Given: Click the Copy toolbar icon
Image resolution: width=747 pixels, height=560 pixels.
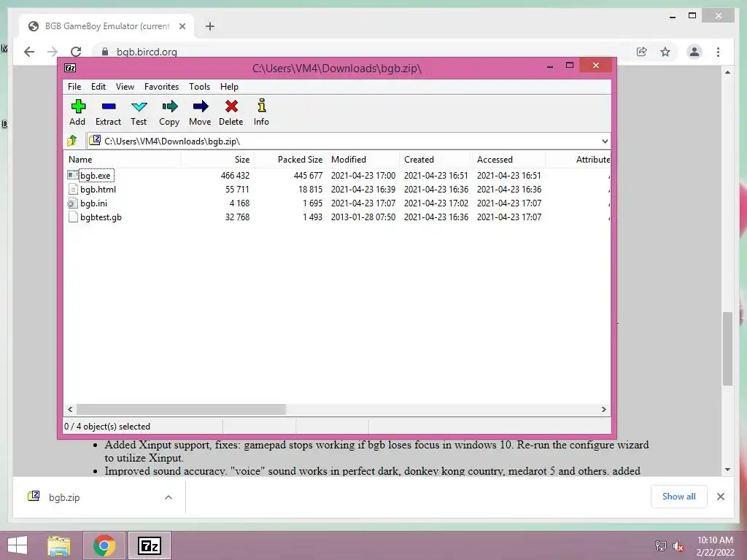Looking at the screenshot, I should (169, 106).
